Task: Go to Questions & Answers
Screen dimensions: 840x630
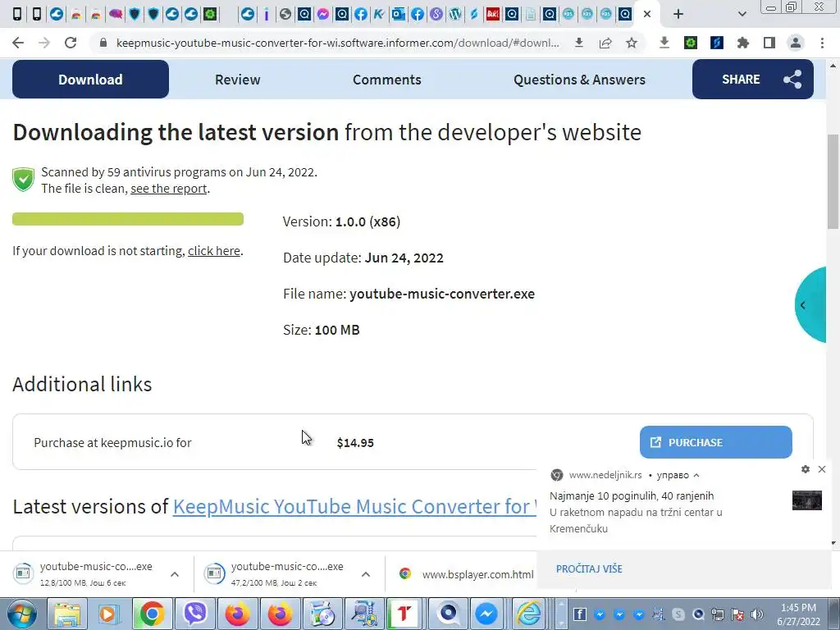Action: point(579,80)
